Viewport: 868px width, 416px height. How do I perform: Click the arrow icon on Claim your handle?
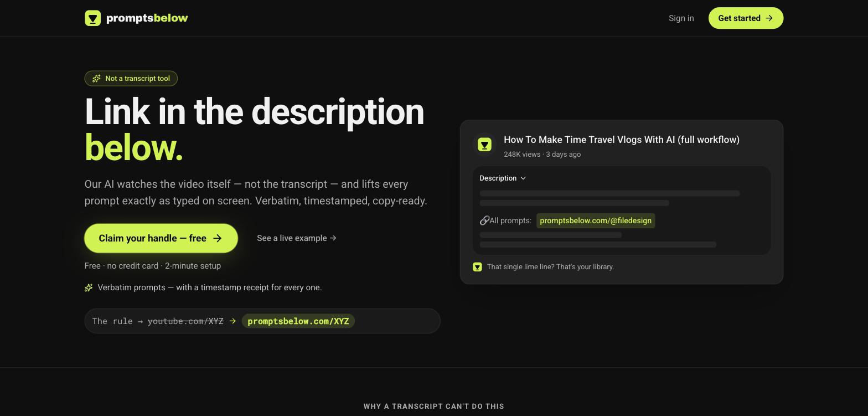click(x=218, y=238)
